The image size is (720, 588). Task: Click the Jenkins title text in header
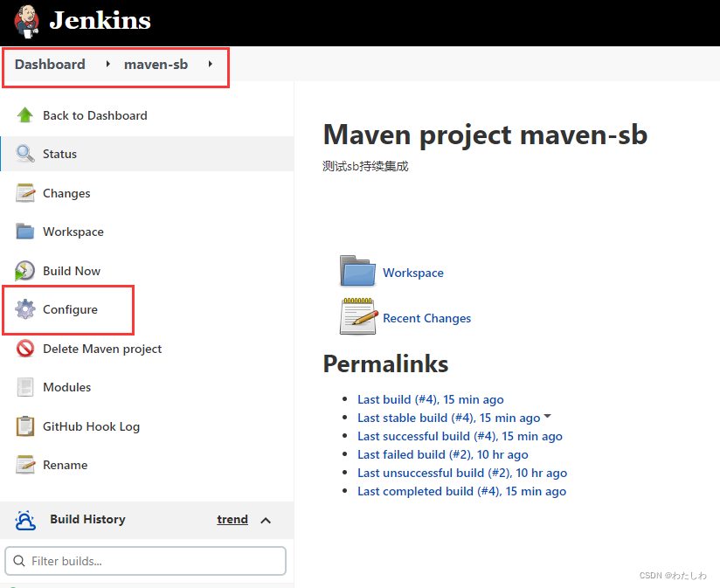coord(100,20)
